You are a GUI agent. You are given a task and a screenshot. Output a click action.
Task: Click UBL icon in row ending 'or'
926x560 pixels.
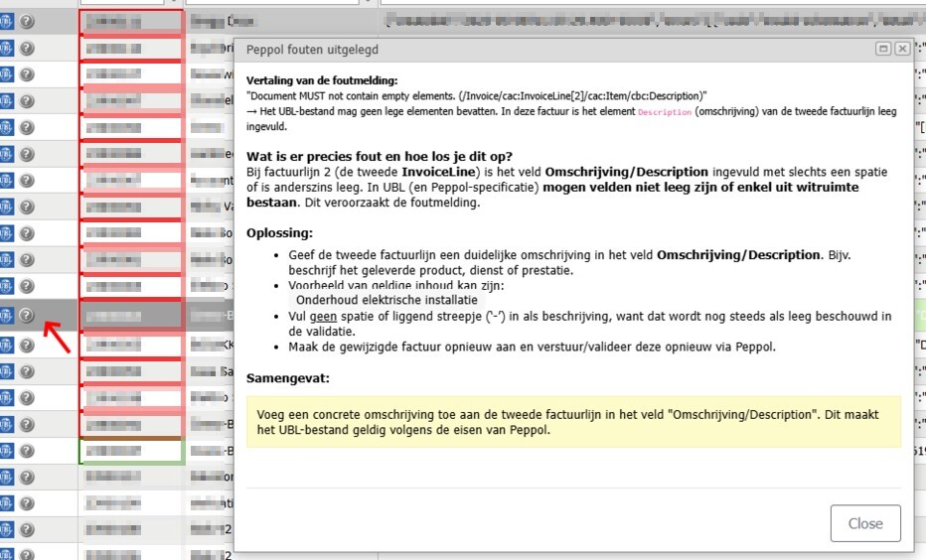pyautogui.click(x=6, y=477)
